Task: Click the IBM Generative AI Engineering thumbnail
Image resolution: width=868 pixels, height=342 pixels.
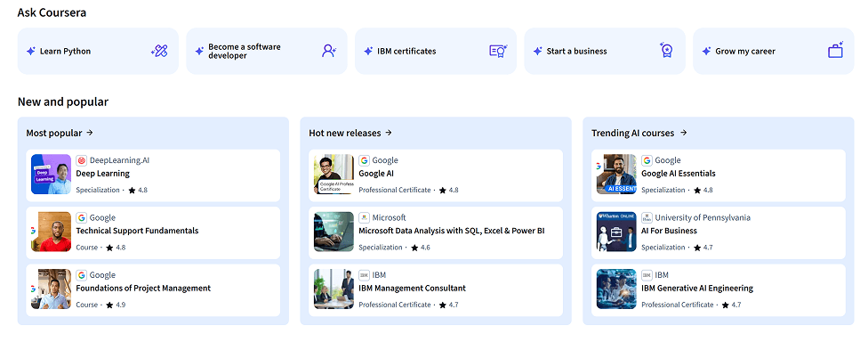Action: [x=616, y=289]
